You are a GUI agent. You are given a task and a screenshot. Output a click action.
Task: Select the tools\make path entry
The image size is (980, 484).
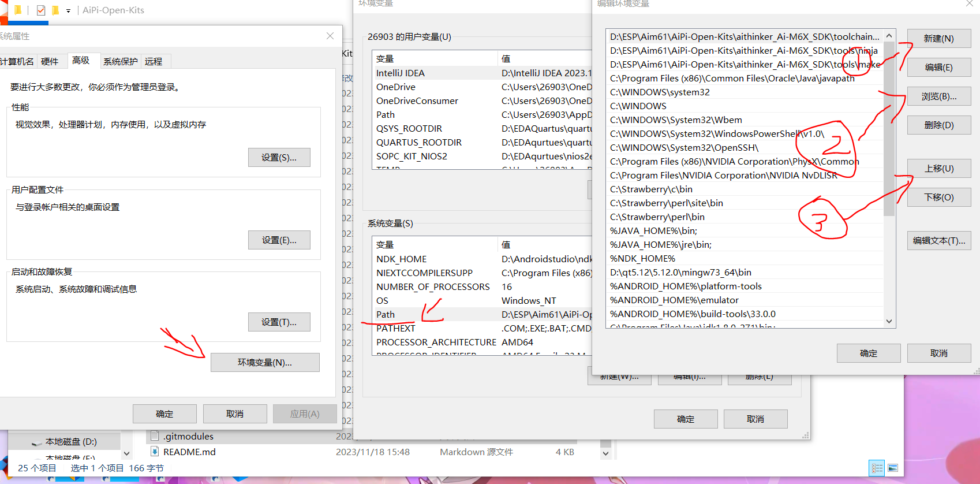click(x=745, y=65)
